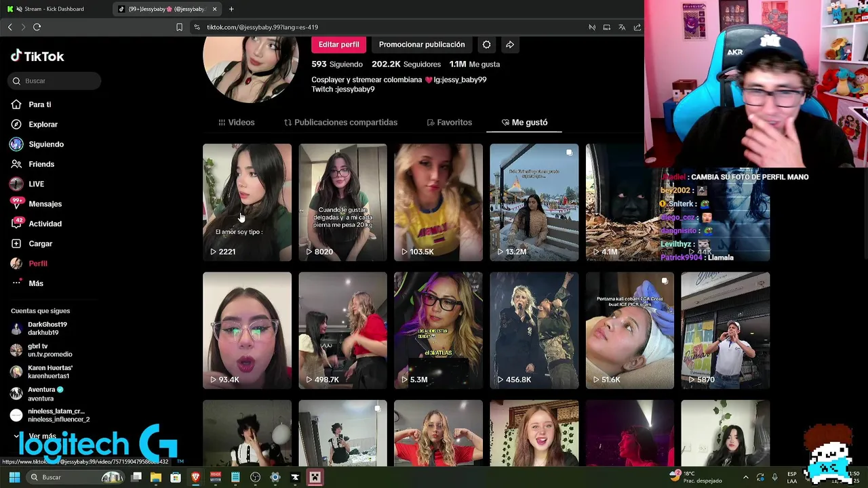The height and width of the screenshot is (488, 868).
Task: Open video with 93.4K views
Action: click(247, 331)
